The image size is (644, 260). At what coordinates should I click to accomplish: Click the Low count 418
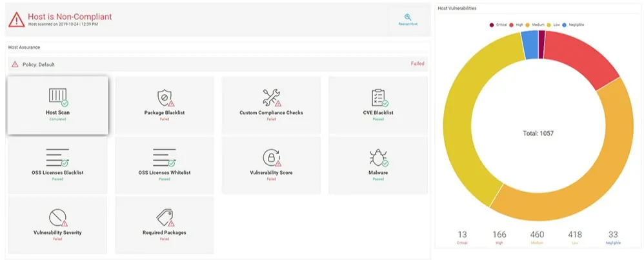click(x=574, y=235)
